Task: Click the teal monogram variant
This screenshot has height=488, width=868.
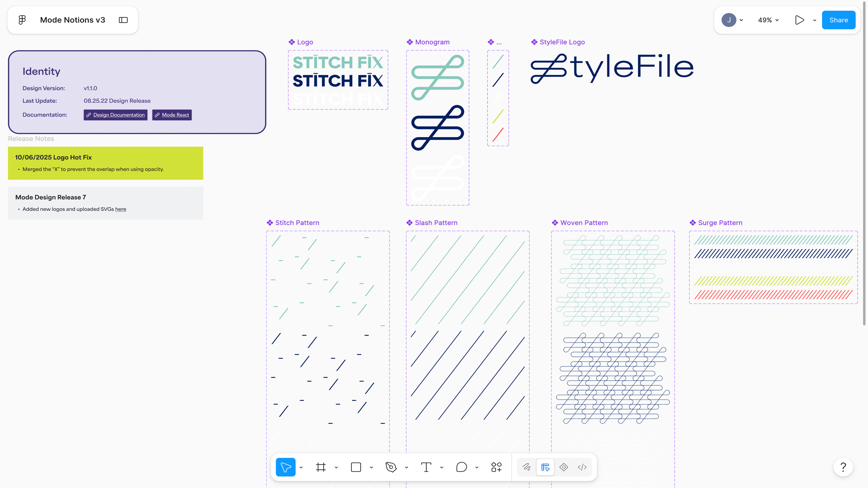Action: (437, 78)
